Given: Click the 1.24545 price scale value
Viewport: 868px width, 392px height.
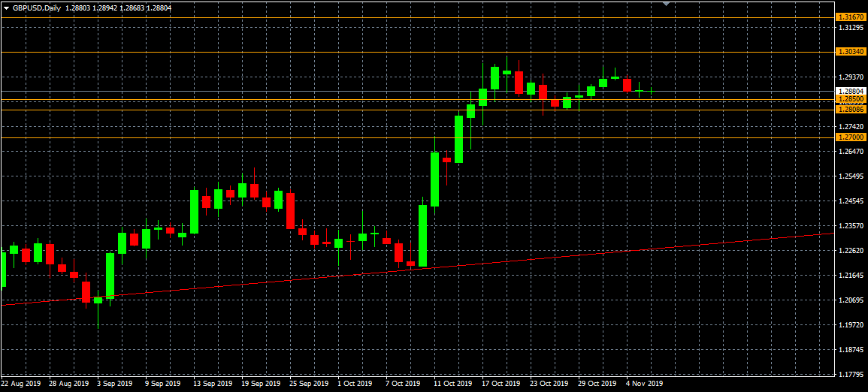Looking at the screenshot, I should pos(851,201).
